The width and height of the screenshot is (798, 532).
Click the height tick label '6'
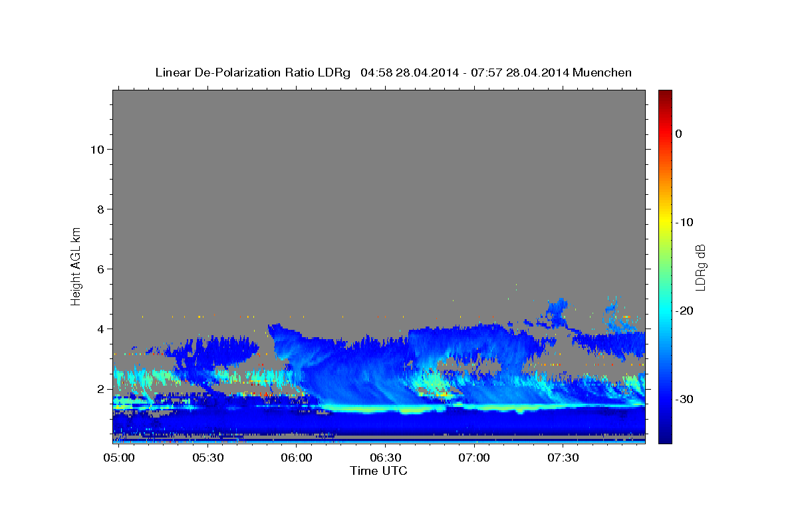[x=101, y=269]
